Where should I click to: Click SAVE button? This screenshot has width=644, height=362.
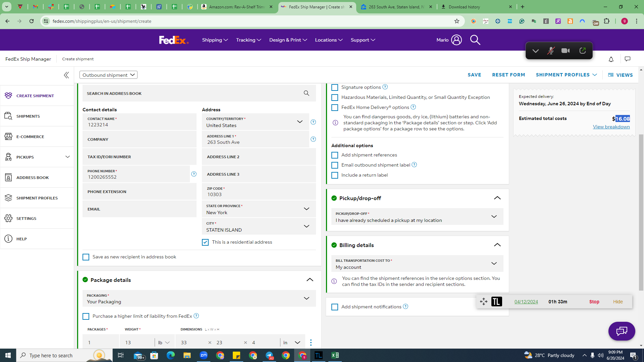tap(474, 75)
